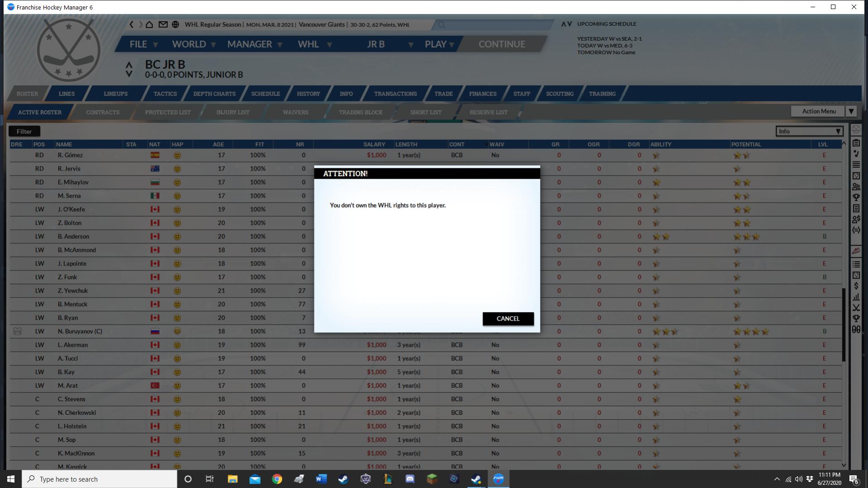
Task: Click the Filter button
Action: point(24,131)
